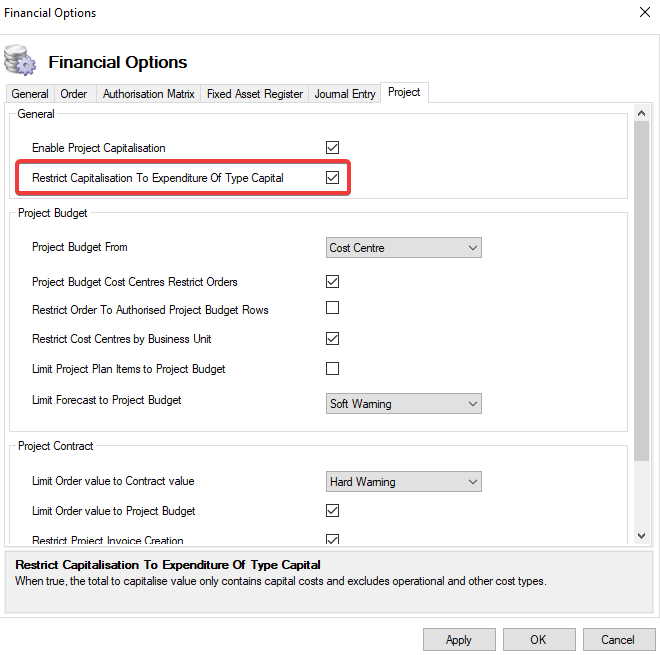The height and width of the screenshot is (655, 660).
Task: Click the Financial Options coins gear icon
Action: pyautogui.click(x=20, y=61)
